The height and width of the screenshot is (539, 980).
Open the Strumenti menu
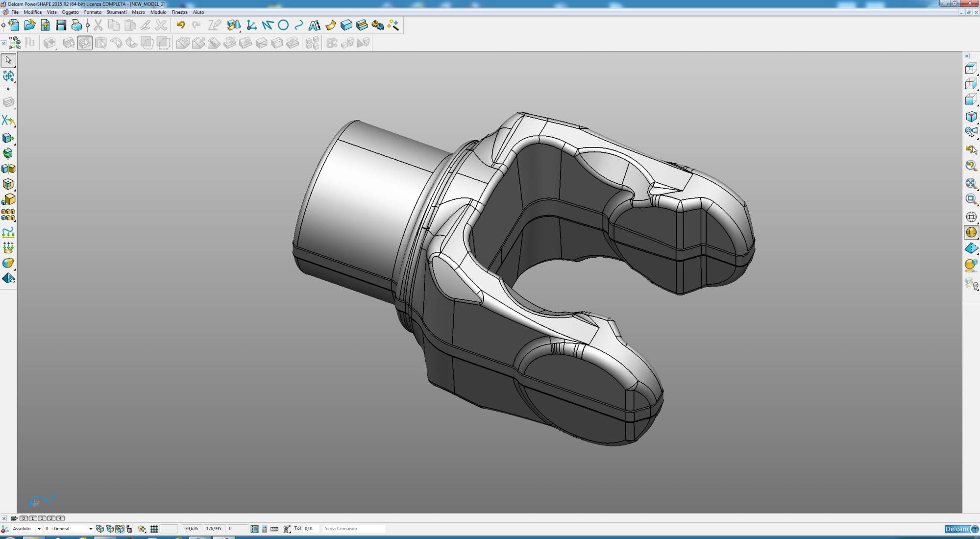click(117, 12)
